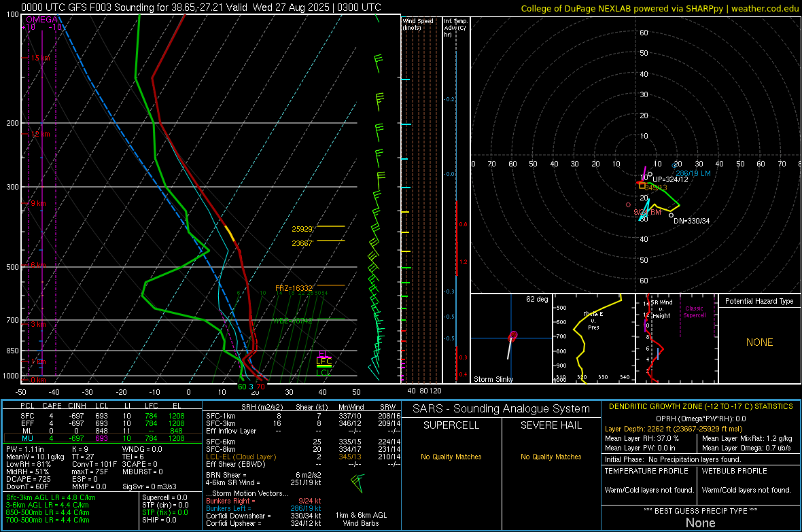The height and width of the screenshot is (532, 802).
Task: Click the Dendritic Growth Zone Statistics header
Action: click(x=701, y=407)
